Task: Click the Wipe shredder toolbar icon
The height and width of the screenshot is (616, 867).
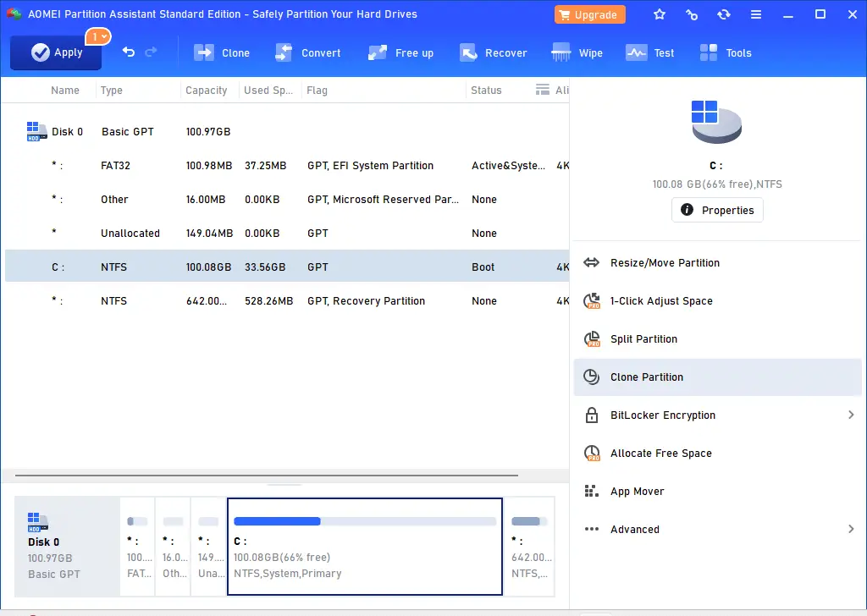Action: [561, 52]
